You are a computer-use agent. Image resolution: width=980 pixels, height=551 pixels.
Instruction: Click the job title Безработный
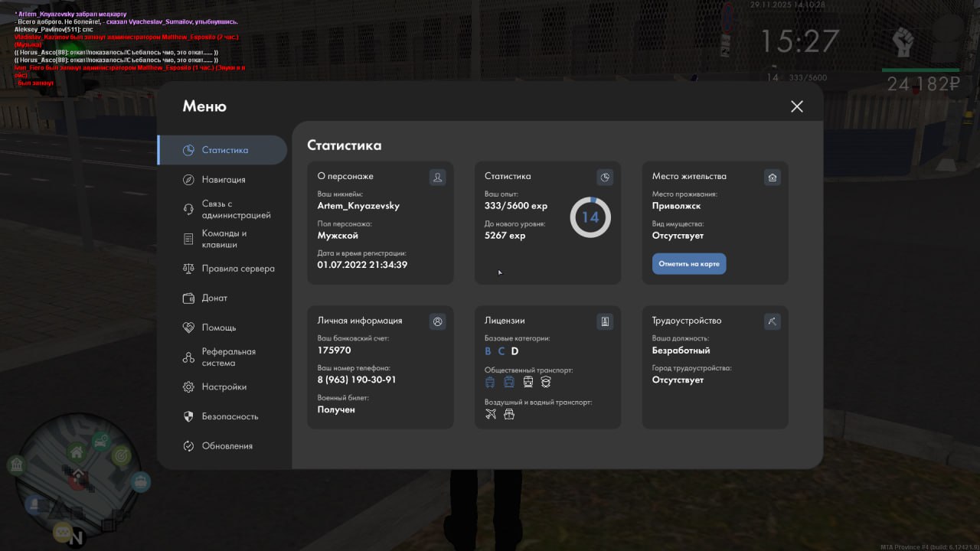pyautogui.click(x=681, y=350)
